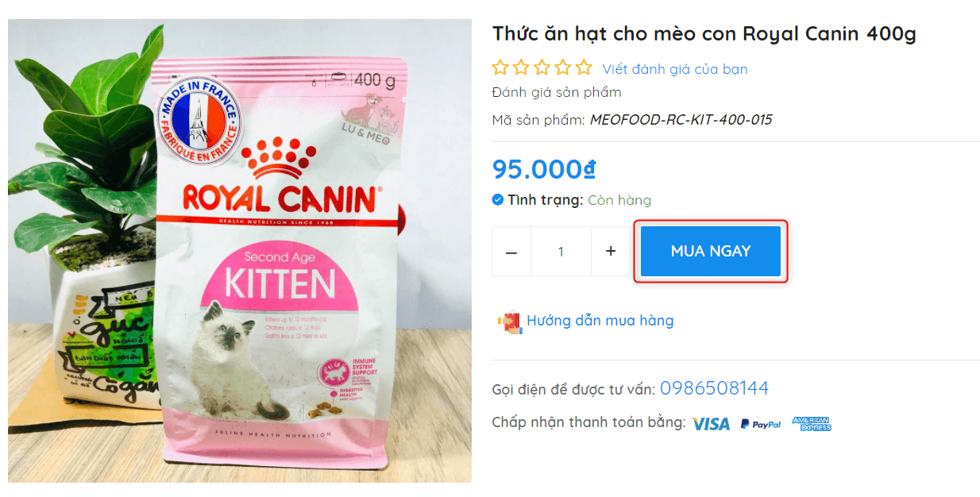Click the quantity input field

(561, 252)
